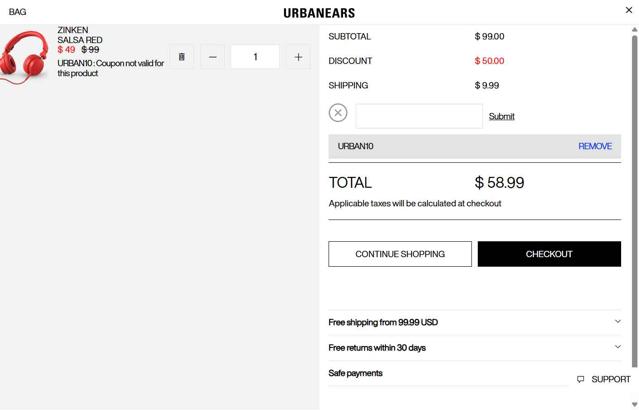Click the struck-through original price $ 99

click(x=90, y=50)
